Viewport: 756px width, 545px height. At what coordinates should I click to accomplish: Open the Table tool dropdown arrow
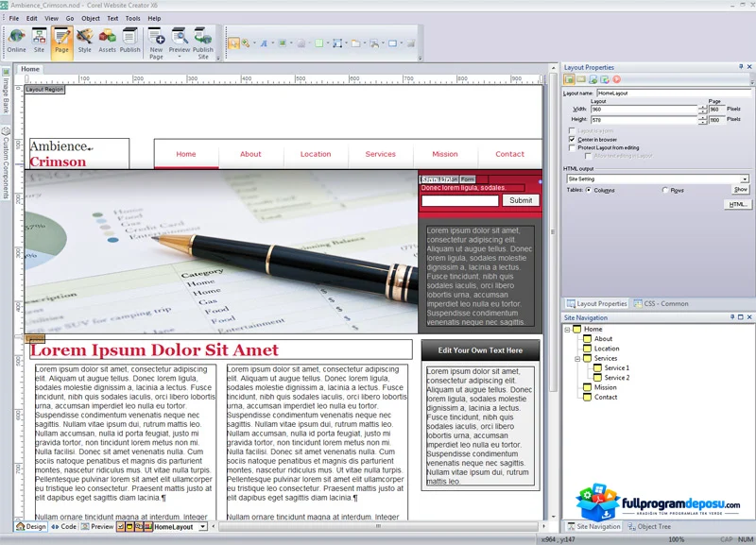[x=327, y=43]
